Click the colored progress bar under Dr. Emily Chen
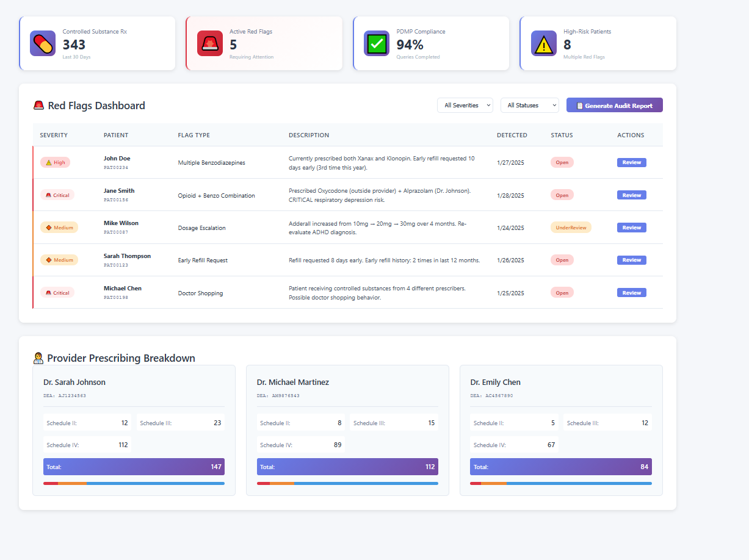The image size is (749, 560). [561, 483]
